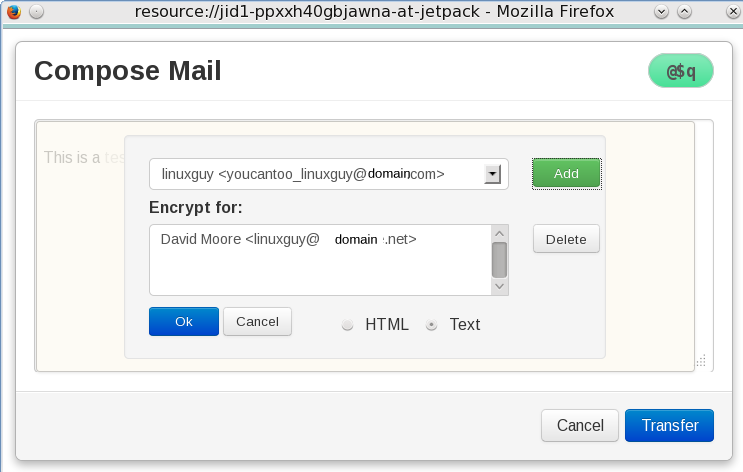
Task: Click the Encrypt for list scrollbar thumb
Action: (x=500, y=259)
